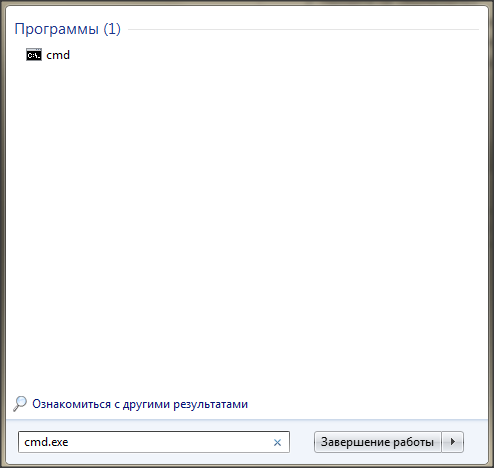Click the small triangle next to Завершение работы
This screenshot has height=468, width=494.
[453, 442]
